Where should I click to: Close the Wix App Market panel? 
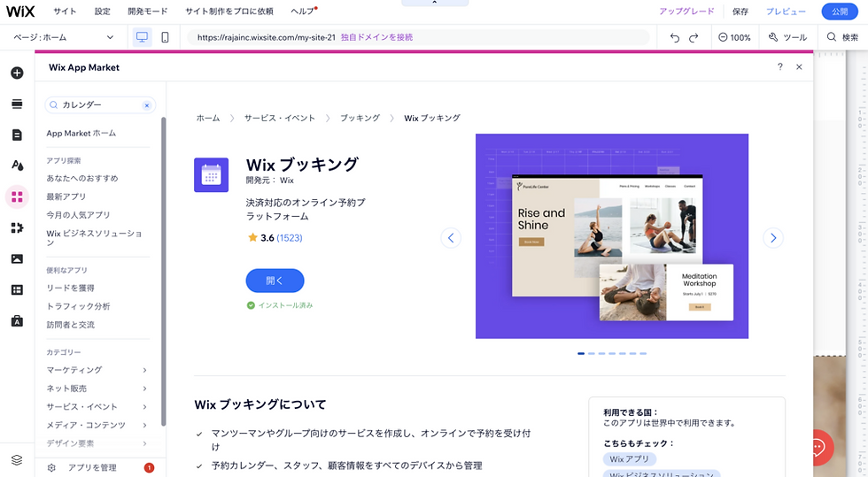pos(799,67)
